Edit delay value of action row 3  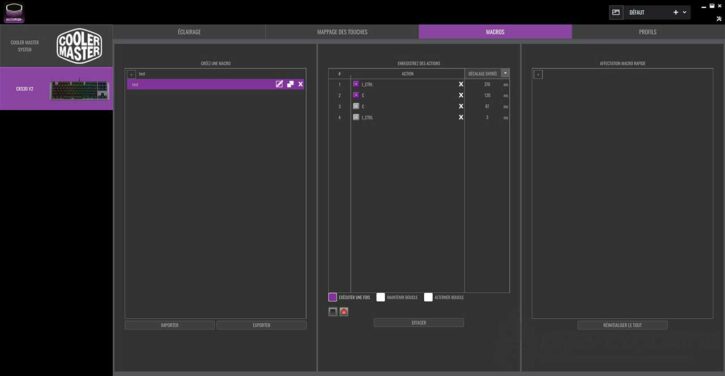[x=487, y=106]
